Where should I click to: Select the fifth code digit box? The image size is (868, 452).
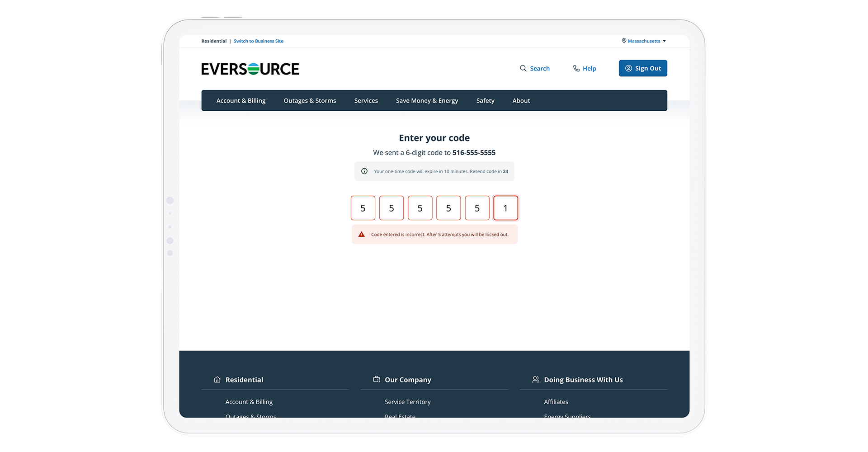click(x=477, y=208)
